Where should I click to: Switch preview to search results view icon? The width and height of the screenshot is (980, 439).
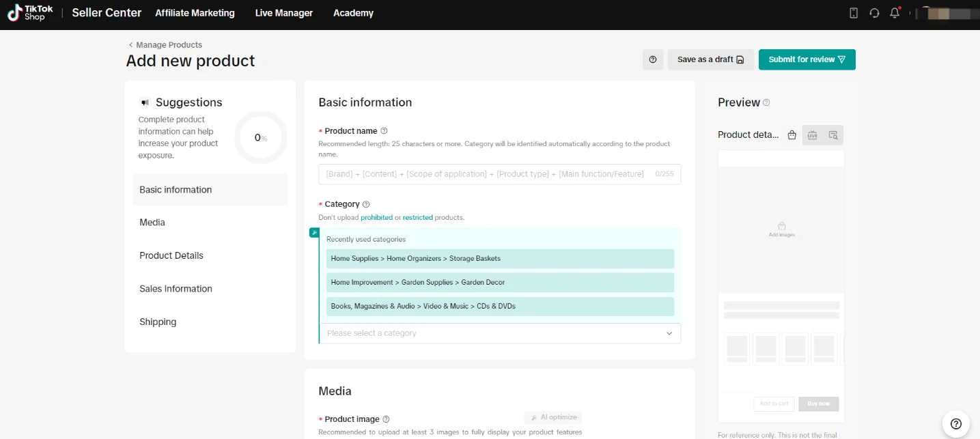tap(833, 135)
